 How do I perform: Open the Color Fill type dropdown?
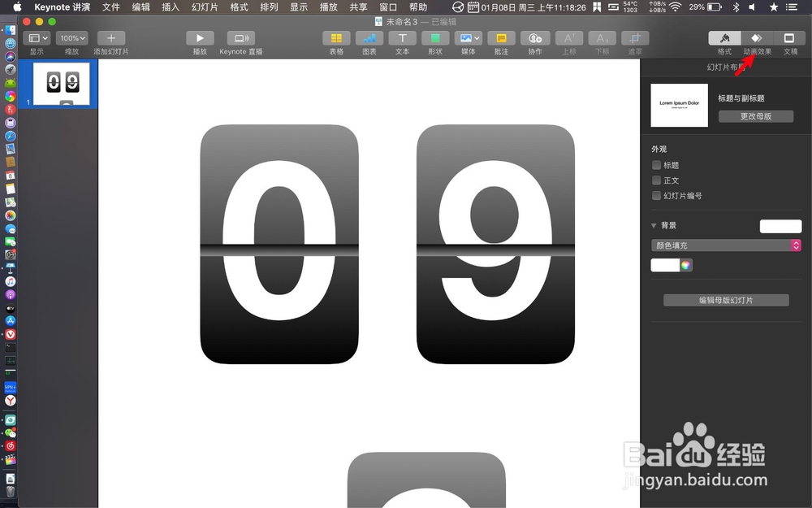tap(726, 245)
